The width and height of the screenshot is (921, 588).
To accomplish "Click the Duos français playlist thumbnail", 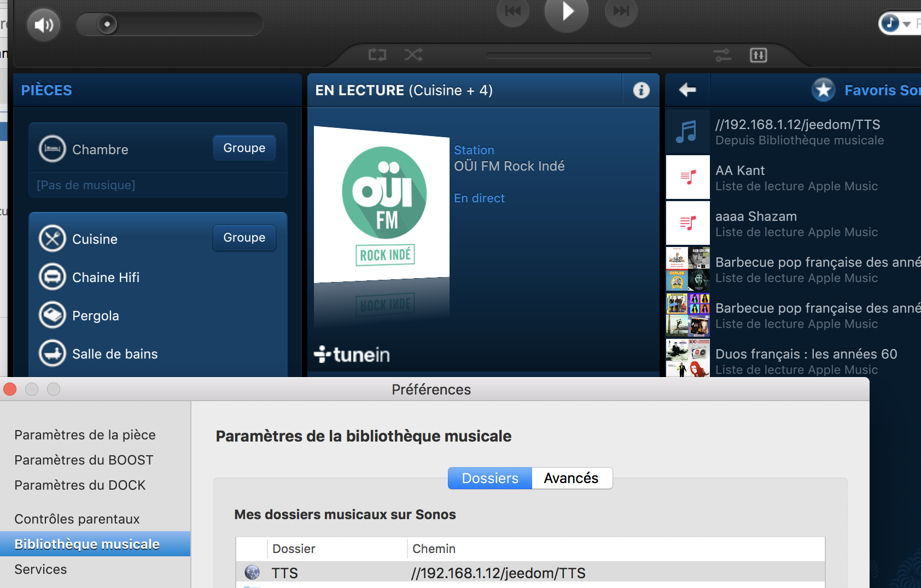I will [688, 358].
